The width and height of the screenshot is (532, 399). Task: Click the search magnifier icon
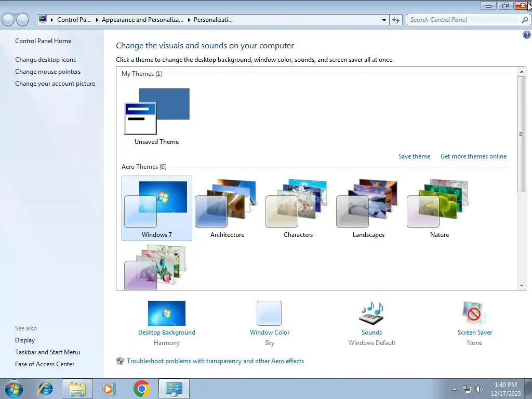tap(525, 20)
